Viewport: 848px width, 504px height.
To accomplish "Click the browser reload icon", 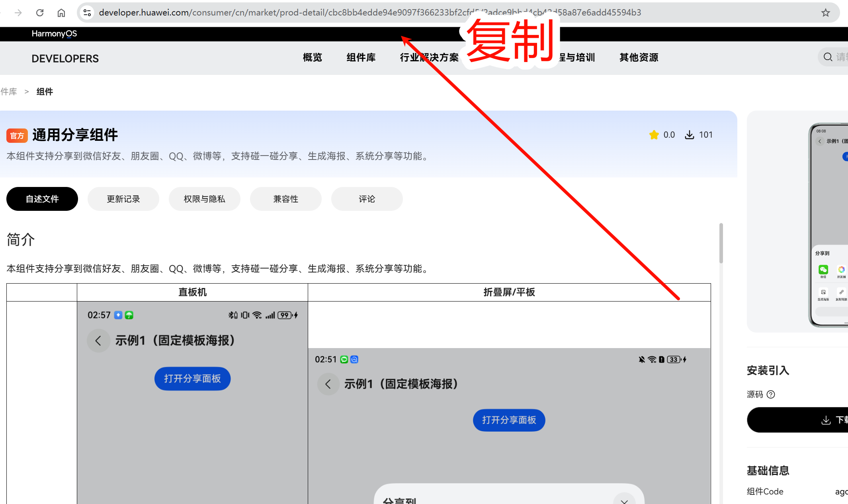I will click(x=40, y=13).
